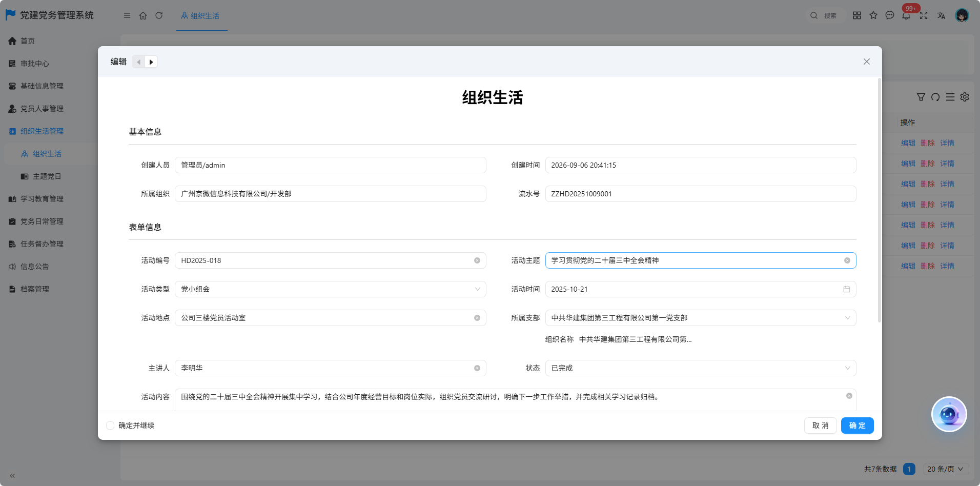Viewport: 980px width, 486px height.
Task: Open 党员人事管理 sidebar menu
Action: pyautogui.click(x=42, y=109)
